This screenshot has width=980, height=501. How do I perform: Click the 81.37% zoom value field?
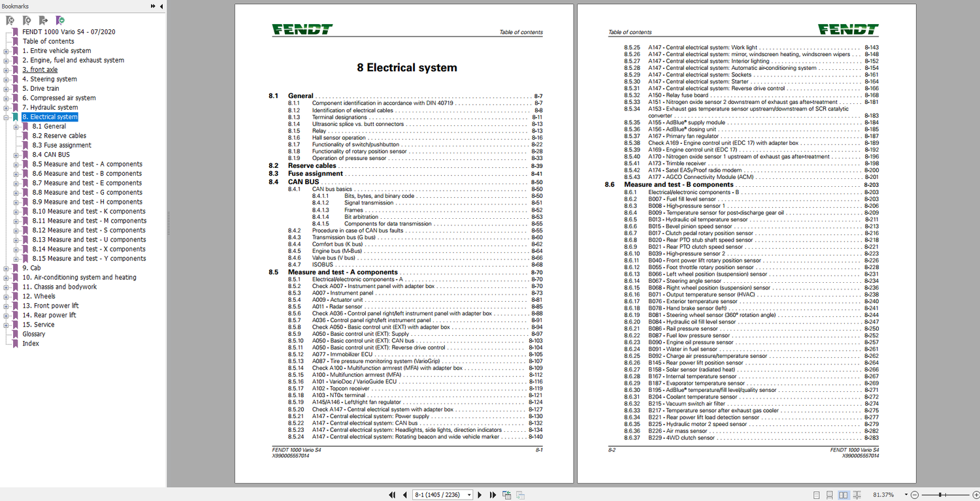click(x=884, y=495)
